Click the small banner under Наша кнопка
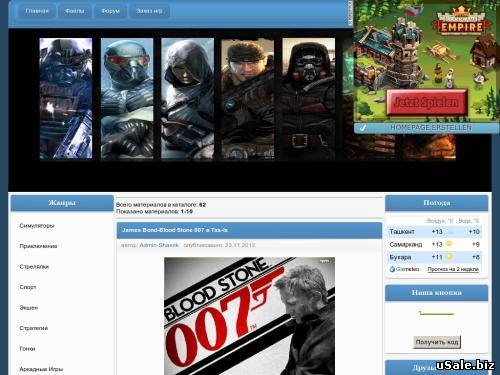The width and height of the screenshot is (500, 375). click(436, 313)
